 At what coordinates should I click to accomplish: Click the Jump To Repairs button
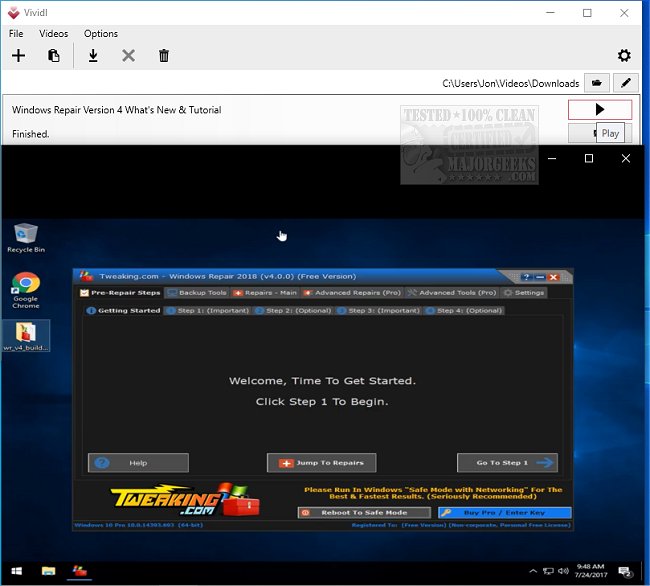point(321,463)
